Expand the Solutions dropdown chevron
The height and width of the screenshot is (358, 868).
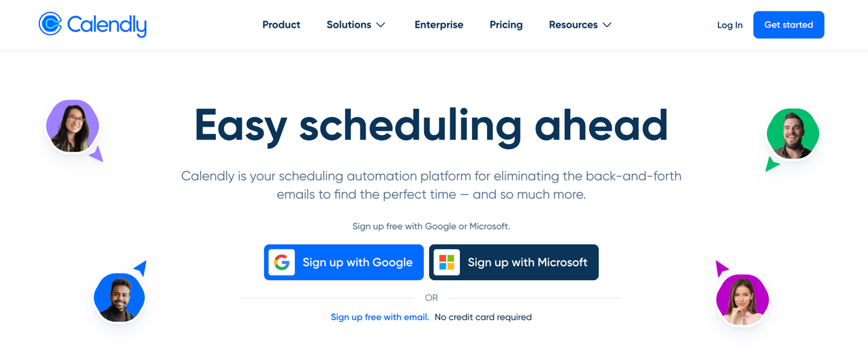(x=381, y=25)
